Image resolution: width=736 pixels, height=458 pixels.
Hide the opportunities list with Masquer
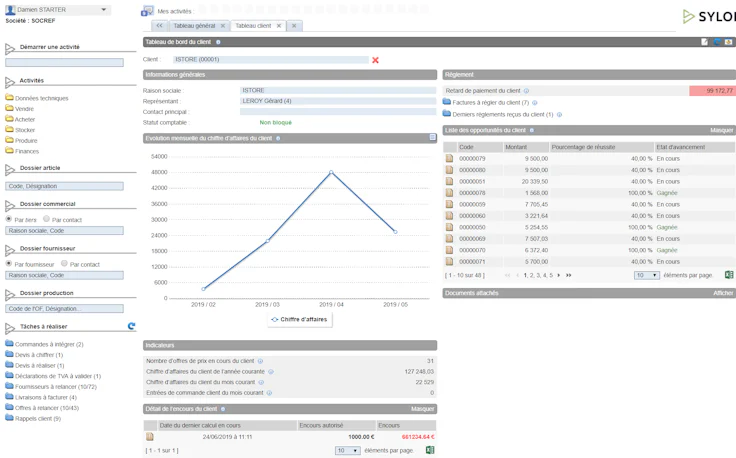[721, 130]
